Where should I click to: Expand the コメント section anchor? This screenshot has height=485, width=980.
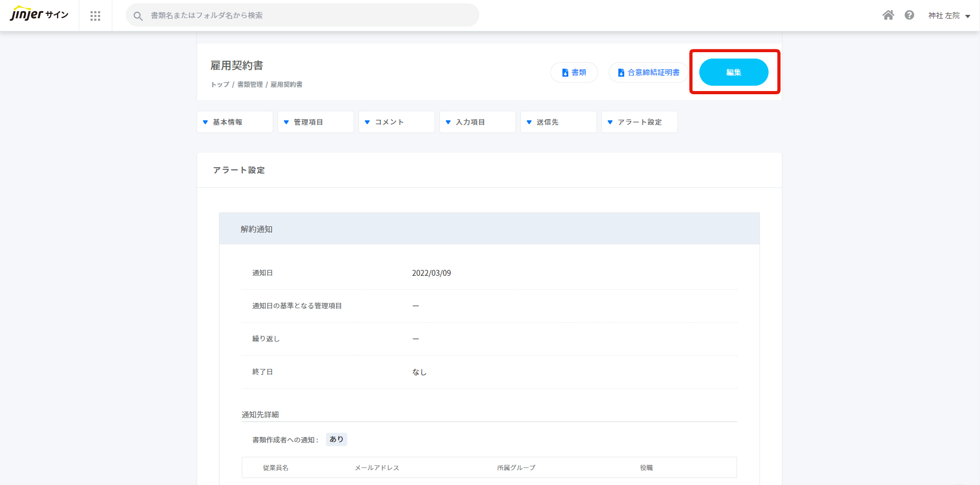coord(396,122)
